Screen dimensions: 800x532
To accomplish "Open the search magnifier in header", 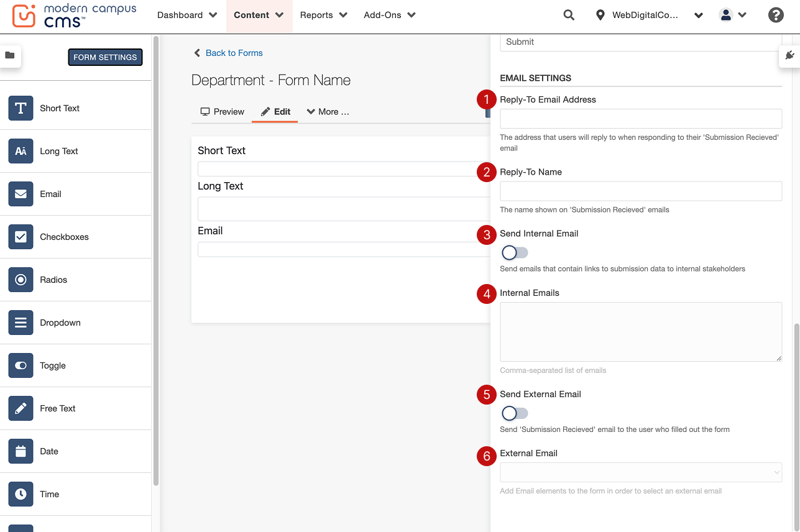I will click(x=569, y=15).
